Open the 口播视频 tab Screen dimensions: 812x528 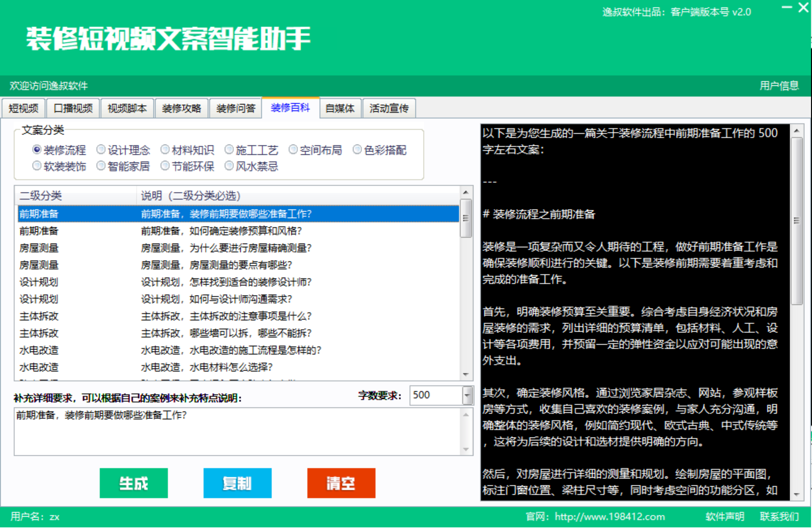pyautogui.click(x=73, y=108)
